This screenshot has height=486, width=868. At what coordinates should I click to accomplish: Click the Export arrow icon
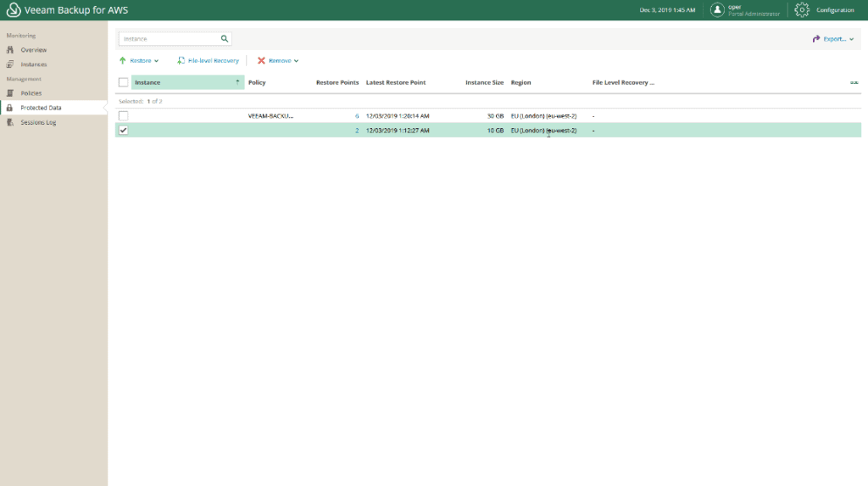pos(816,39)
